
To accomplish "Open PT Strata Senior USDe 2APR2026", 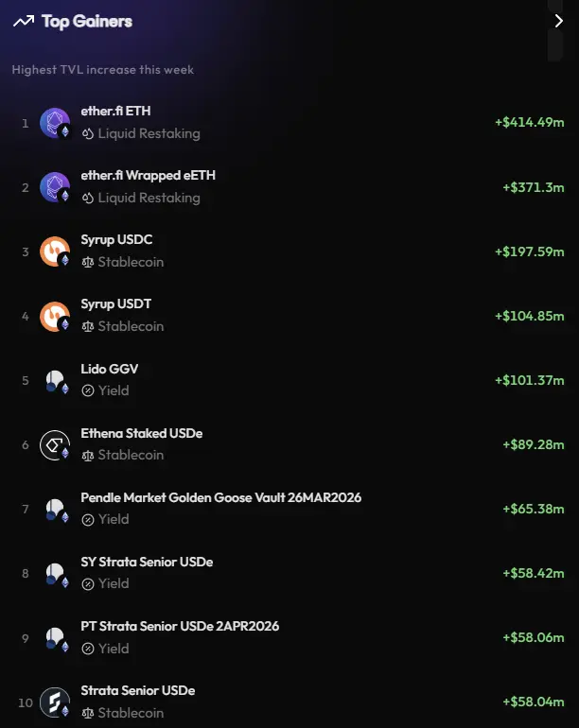I will coord(180,626).
